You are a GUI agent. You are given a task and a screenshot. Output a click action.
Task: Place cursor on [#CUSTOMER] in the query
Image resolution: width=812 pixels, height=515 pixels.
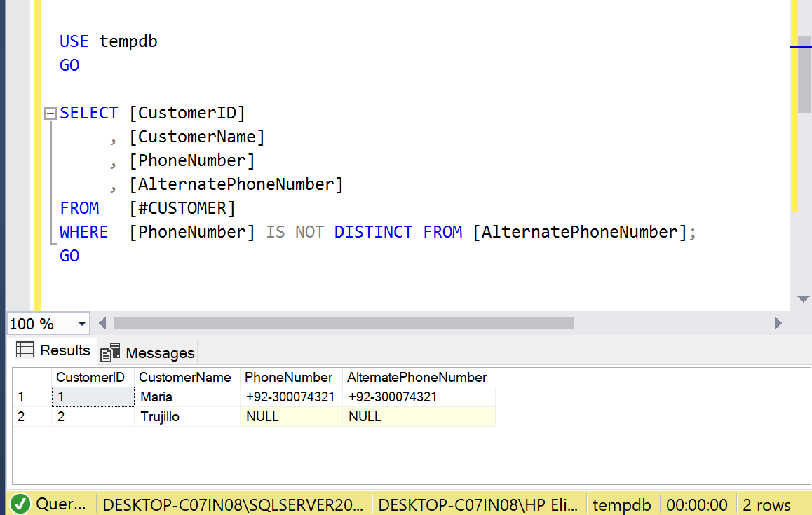coord(182,209)
